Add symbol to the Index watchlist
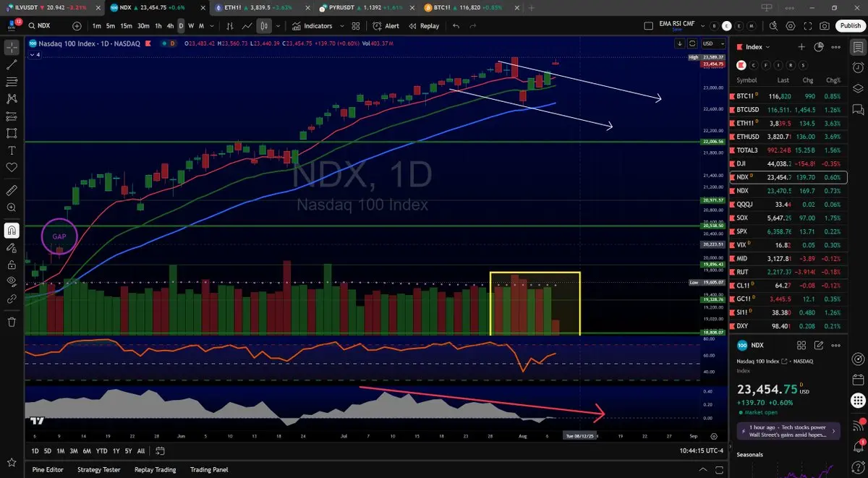 [801, 47]
